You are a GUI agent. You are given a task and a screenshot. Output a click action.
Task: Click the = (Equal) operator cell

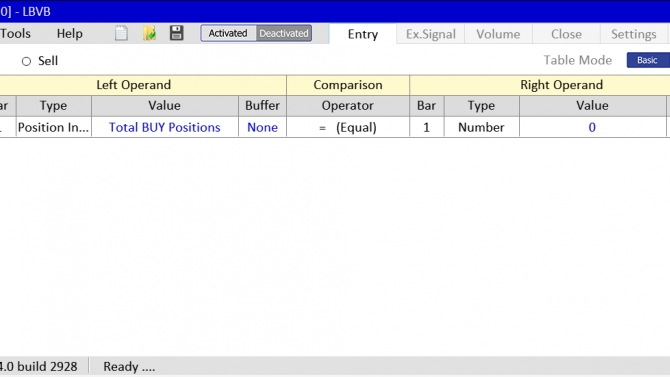point(348,127)
